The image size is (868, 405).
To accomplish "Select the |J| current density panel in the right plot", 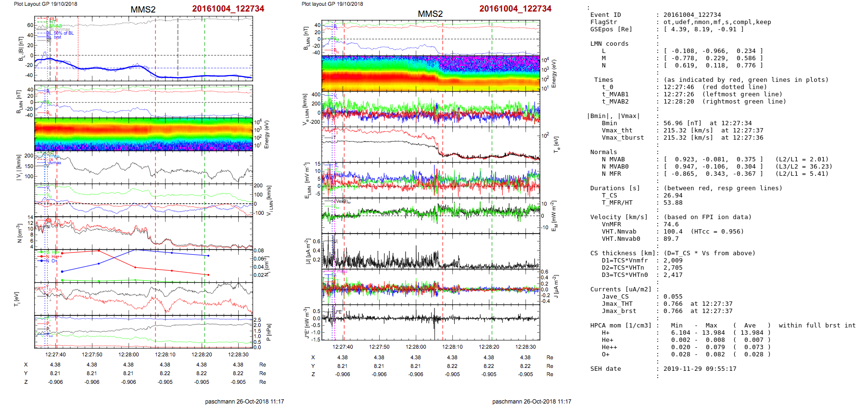I will point(431,250).
